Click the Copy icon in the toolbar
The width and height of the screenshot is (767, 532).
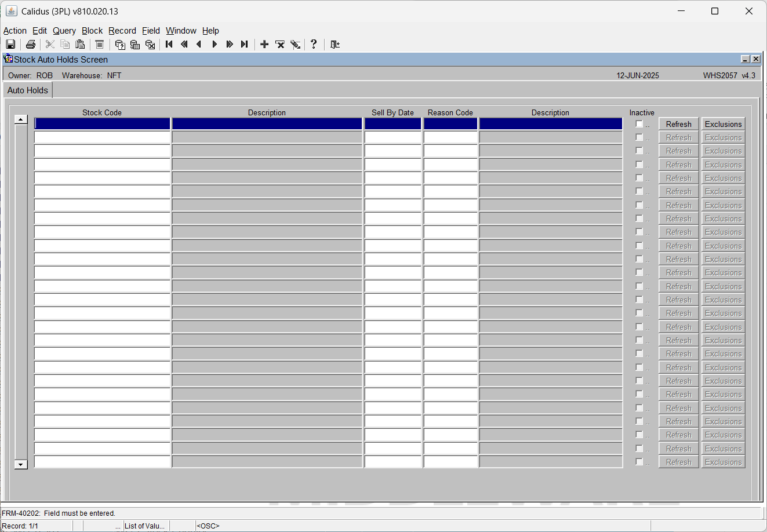point(65,44)
